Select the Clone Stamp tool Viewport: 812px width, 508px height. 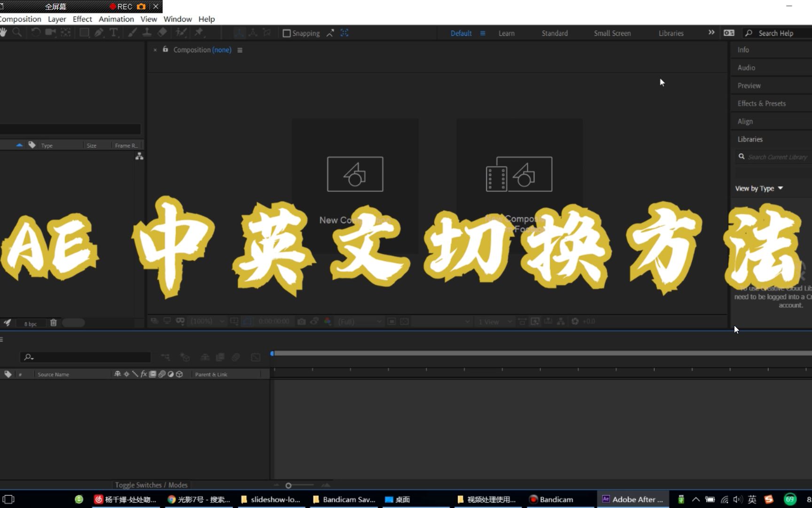147,32
